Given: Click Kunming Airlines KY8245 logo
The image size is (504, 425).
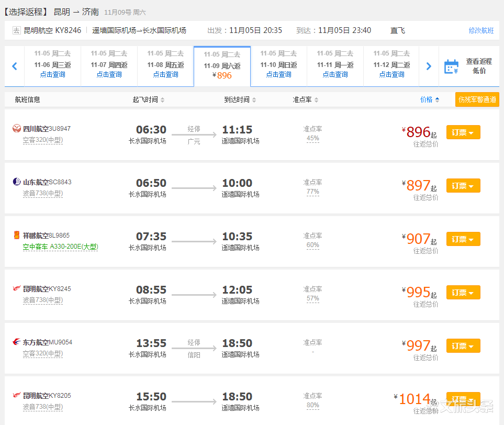Looking at the screenshot, I should click(17, 288).
